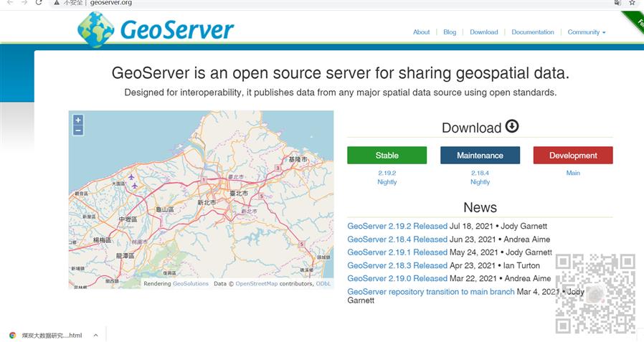644x342 pixels.
Task: Open version 2.18.4 link
Action: (x=480, y=174)
